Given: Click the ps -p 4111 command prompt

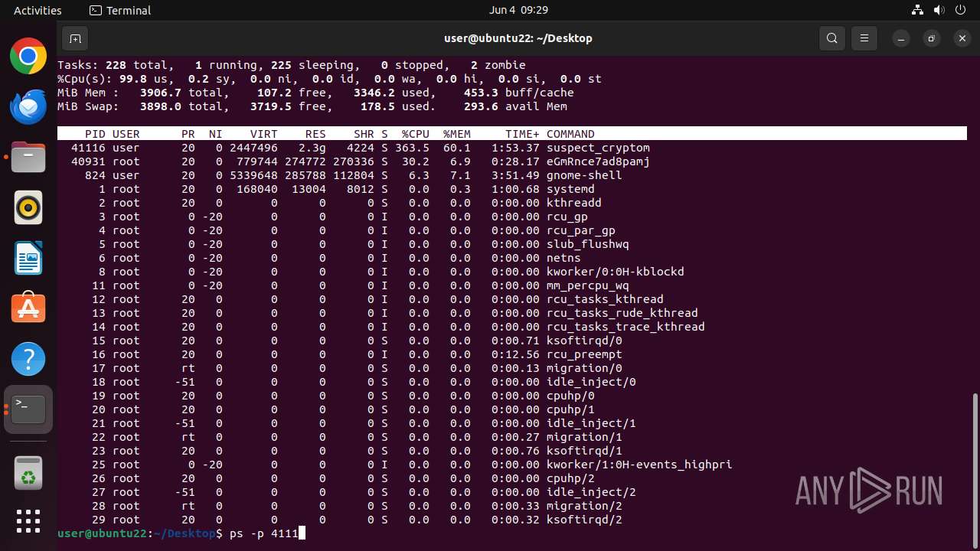Looking at the screenshot, I should (x=264, y=533).
